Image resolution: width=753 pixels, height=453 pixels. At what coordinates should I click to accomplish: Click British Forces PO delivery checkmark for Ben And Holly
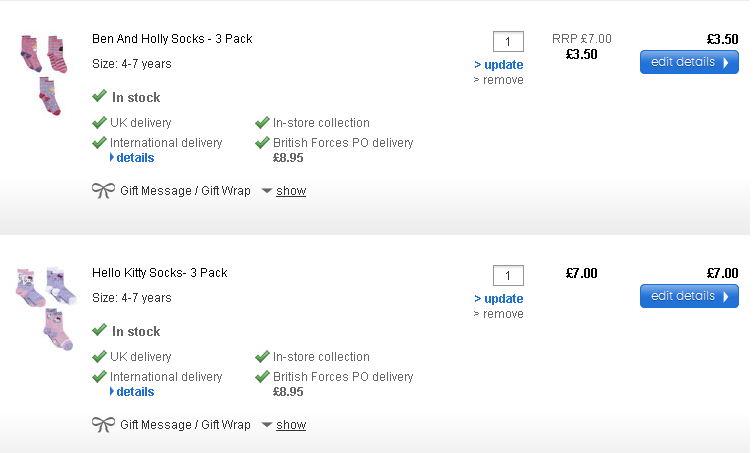262,143
